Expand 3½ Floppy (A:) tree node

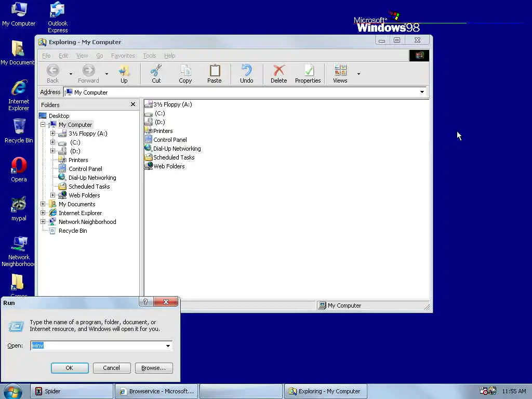[x=52, y=134]
